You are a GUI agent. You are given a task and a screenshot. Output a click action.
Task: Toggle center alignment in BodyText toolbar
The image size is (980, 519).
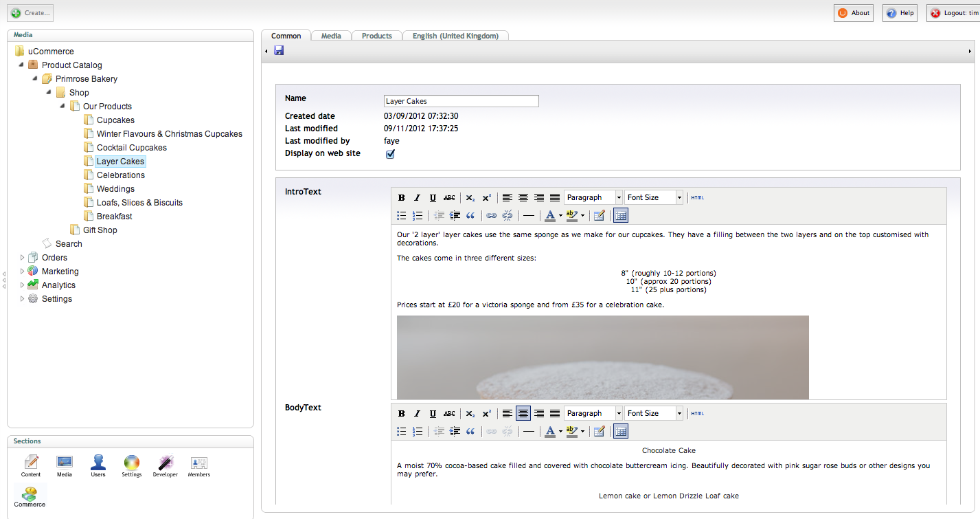(523, 413)
